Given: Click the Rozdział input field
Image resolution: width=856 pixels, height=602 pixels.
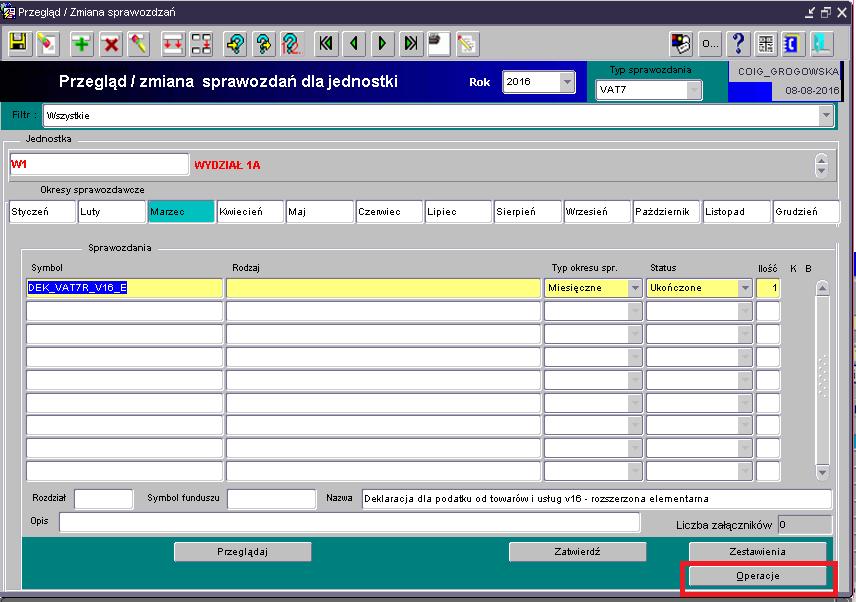Looking at the screenshot, I should pos(103,498).
